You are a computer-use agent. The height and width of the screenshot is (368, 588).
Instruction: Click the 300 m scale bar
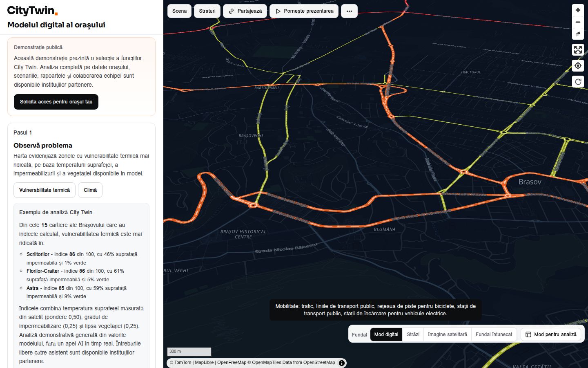click(189, 352)
